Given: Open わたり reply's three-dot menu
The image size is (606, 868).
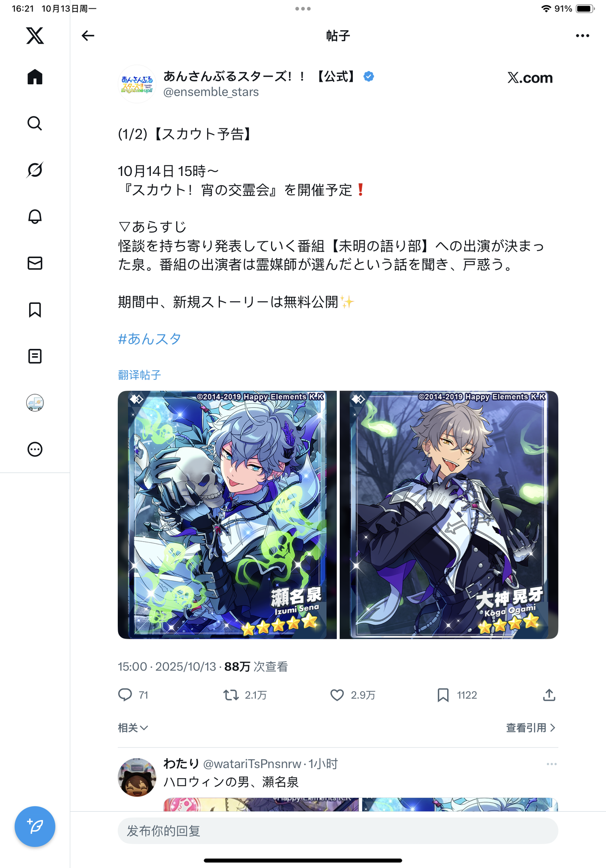Looking at the screenshot, I should pos(551,764).
